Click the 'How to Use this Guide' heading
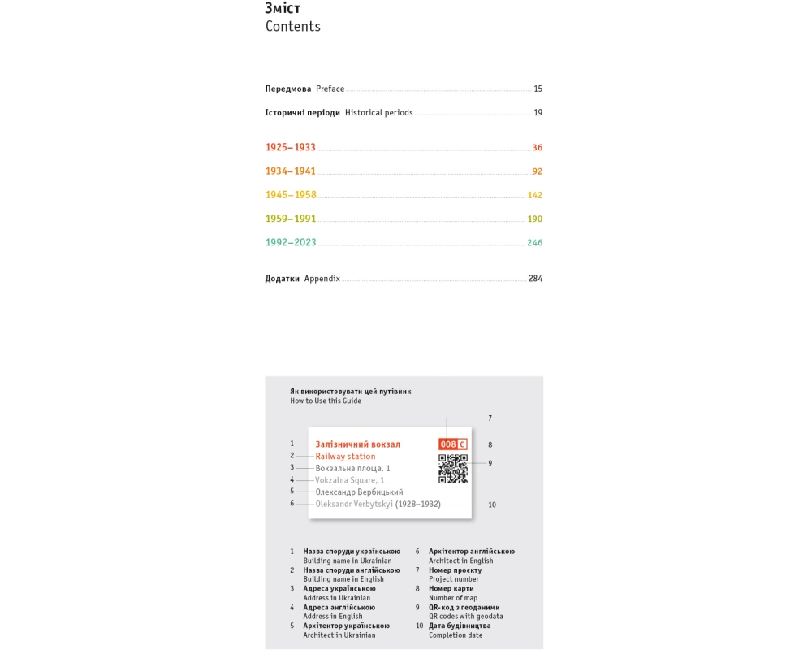 [326, 401]
